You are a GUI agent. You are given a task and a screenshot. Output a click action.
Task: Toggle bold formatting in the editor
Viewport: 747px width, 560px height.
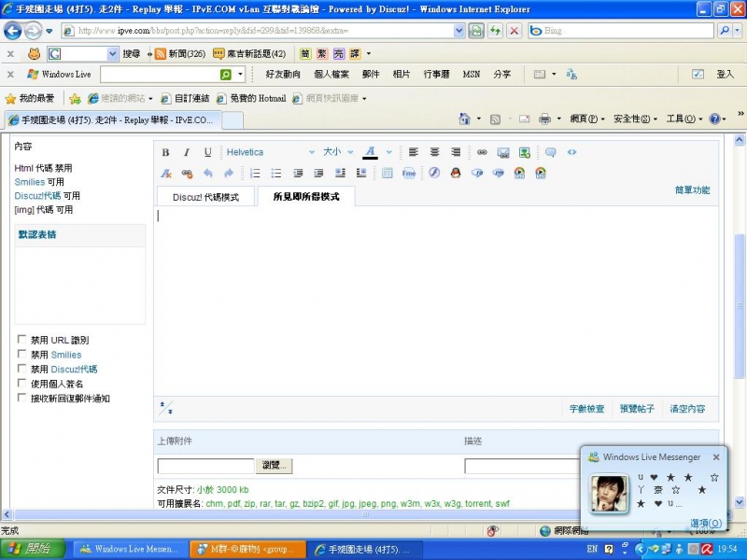click(166, 152)
